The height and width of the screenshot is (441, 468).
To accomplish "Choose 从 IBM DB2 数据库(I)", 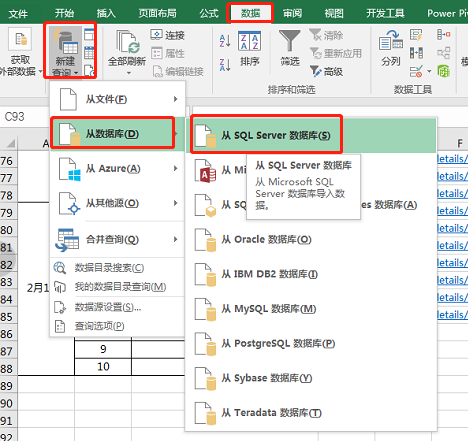I will [x=311, y=274].
